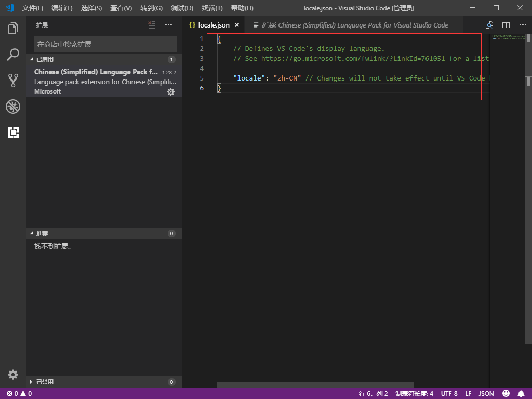Select the Chinese (Simplified) Language Pack entry
This screenshot has height=399, width=532.
tap(104, 82)
